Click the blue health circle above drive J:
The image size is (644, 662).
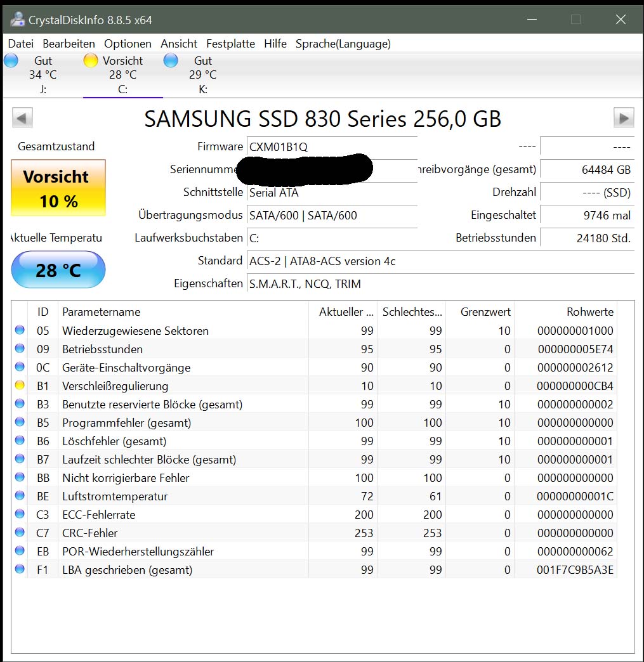tap(11, 60)
